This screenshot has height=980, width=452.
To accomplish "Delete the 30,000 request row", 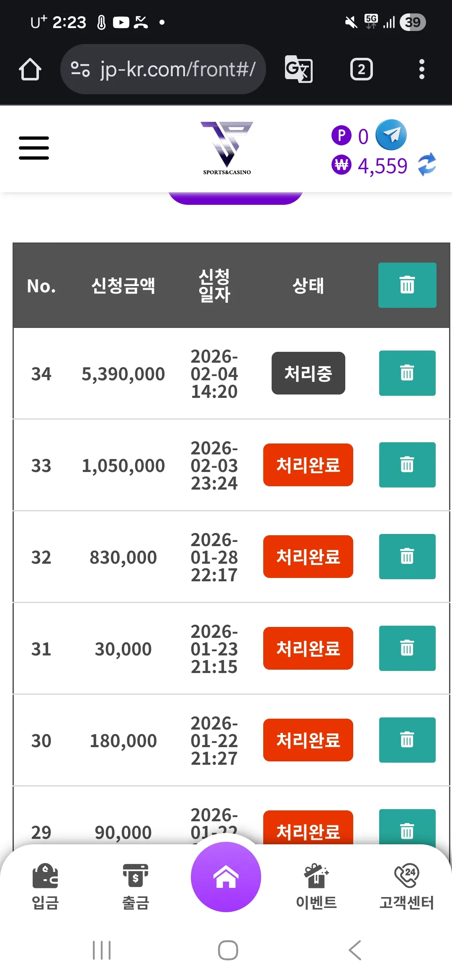I will pyautogui.click(x=407, y=648).
